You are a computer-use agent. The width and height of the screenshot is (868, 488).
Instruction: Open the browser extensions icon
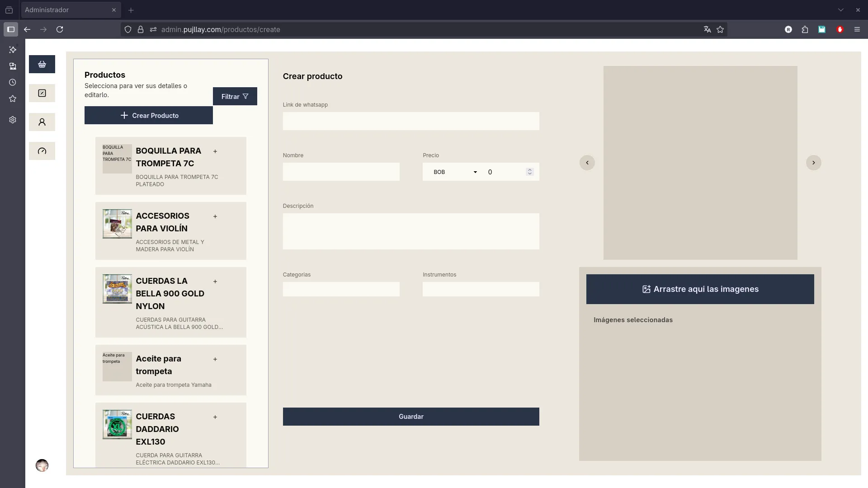(x=805, y=29)
